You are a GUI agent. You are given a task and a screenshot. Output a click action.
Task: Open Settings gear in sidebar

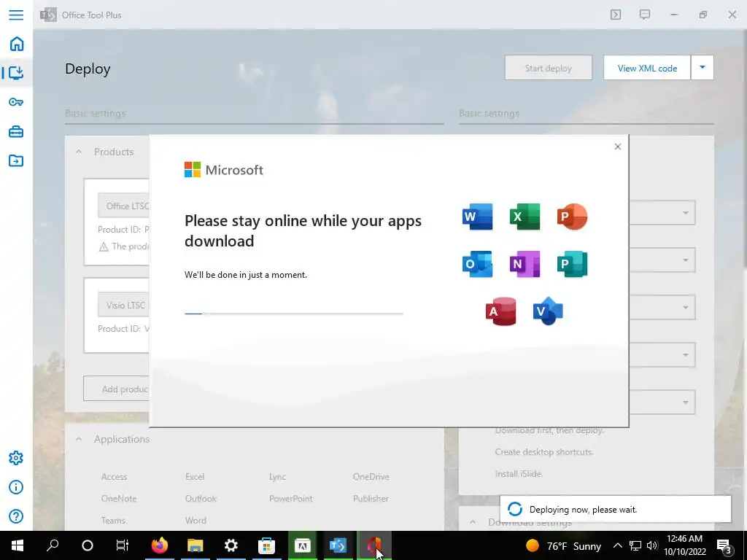(x=16, y=458)
